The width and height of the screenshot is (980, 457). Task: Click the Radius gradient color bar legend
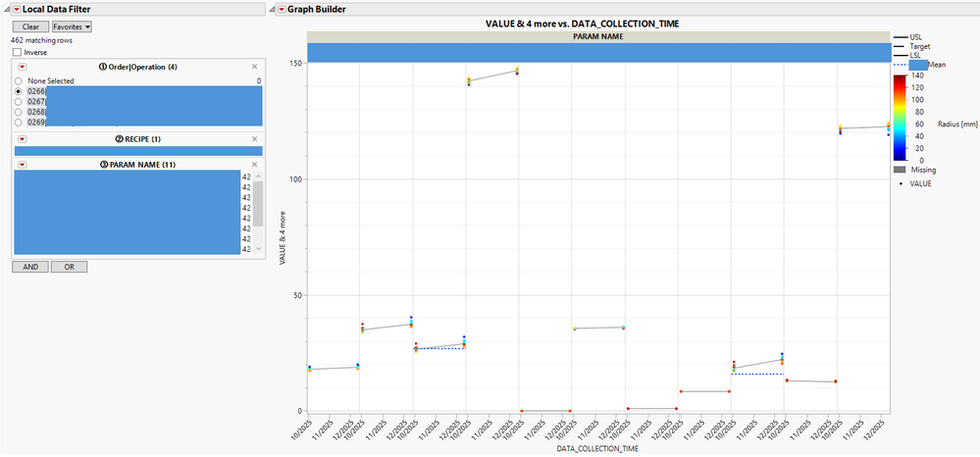click(900, 118)
